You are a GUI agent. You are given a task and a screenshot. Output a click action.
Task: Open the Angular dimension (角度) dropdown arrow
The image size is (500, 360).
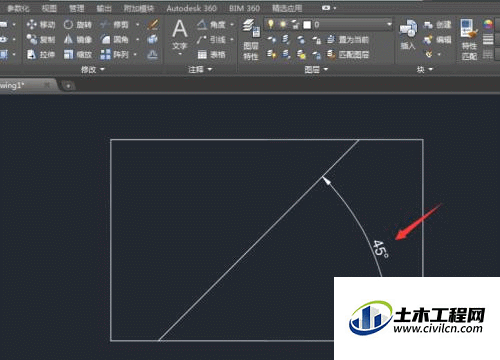[x=232, y=24]
